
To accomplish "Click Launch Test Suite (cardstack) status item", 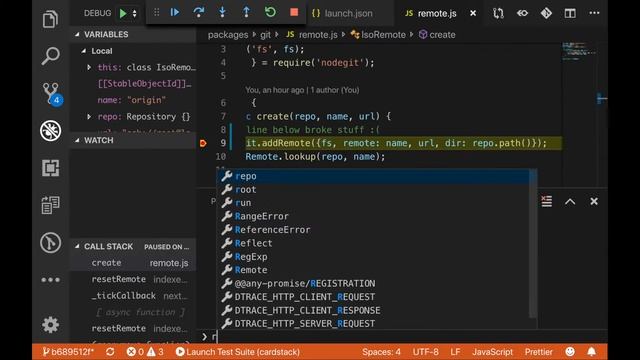I will tap(238, 352).
